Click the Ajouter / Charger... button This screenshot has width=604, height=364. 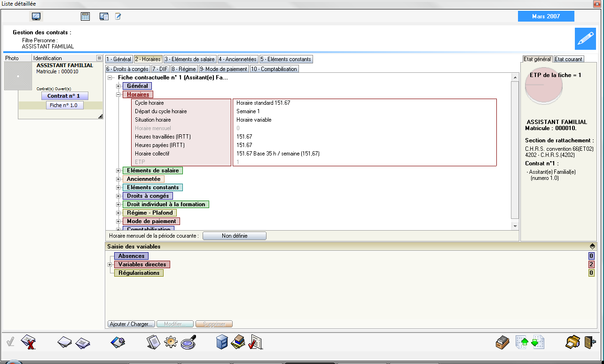131,324
